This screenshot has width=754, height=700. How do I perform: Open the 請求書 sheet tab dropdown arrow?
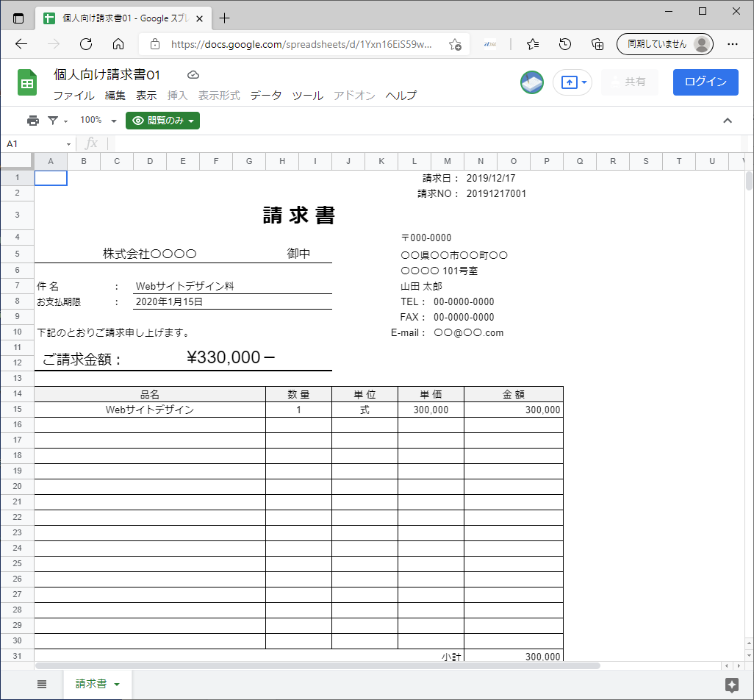118,684
